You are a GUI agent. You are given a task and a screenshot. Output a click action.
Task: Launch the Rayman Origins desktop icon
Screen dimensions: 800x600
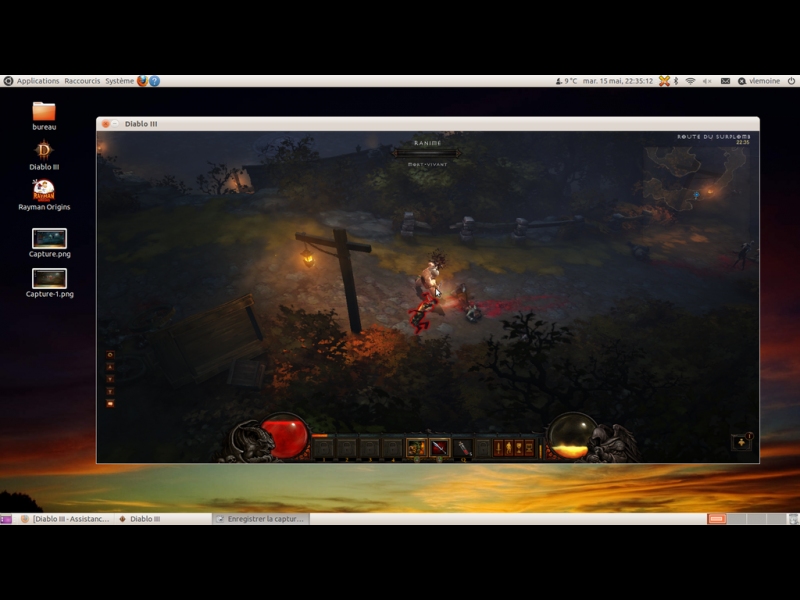point(44,190)
